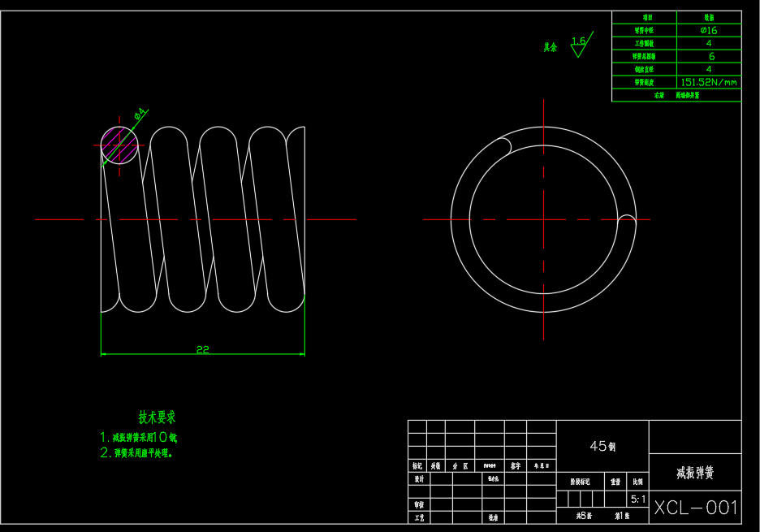Image resolution: width=760 pixels, height=532 pixels.
Task: Click the 减振弹簧 title block name
Action: click(x=696, y=472)
